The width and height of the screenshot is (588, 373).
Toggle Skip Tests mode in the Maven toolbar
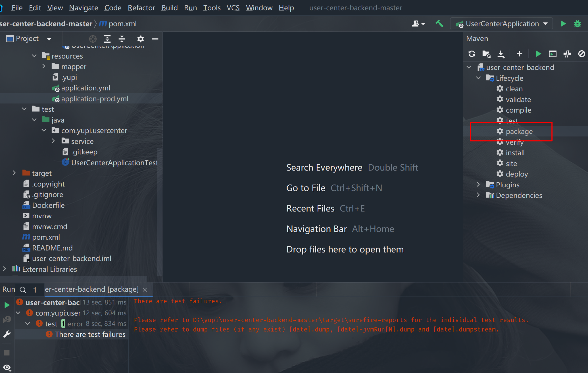[581, 54]
